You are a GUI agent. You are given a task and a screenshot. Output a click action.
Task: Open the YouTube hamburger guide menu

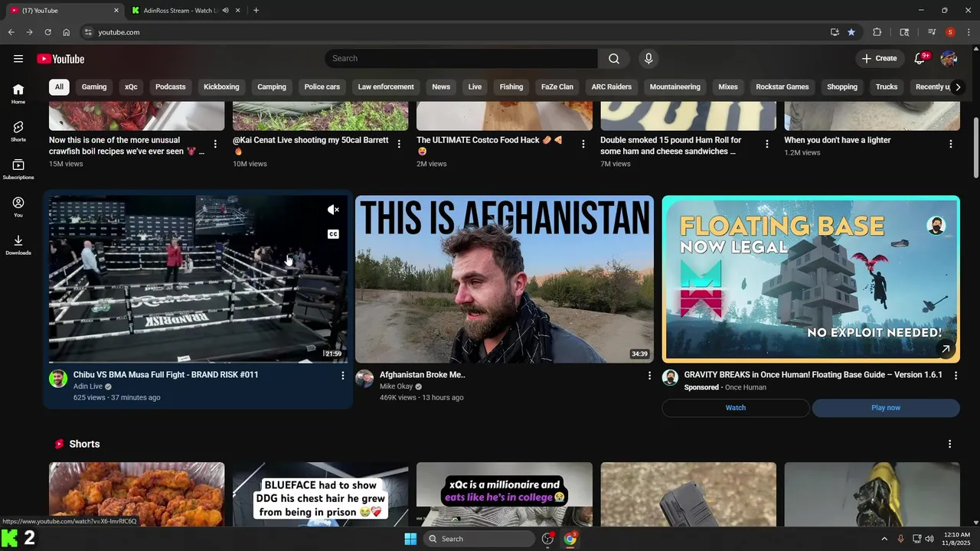(x=18, y=59)
